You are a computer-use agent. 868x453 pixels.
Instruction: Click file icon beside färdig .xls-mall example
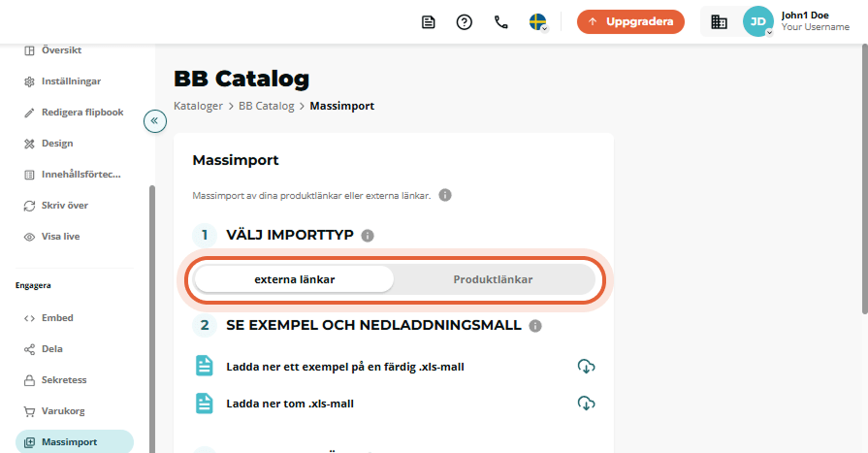tap(205, 366)
